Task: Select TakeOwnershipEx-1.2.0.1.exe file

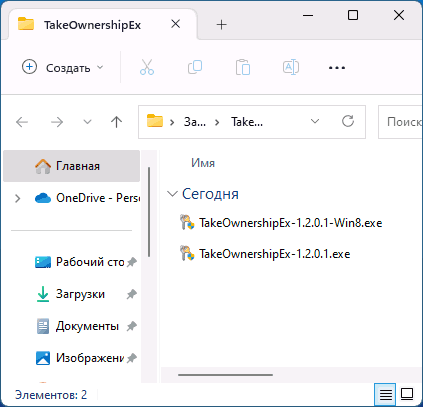Action: (x=265, y=254)
